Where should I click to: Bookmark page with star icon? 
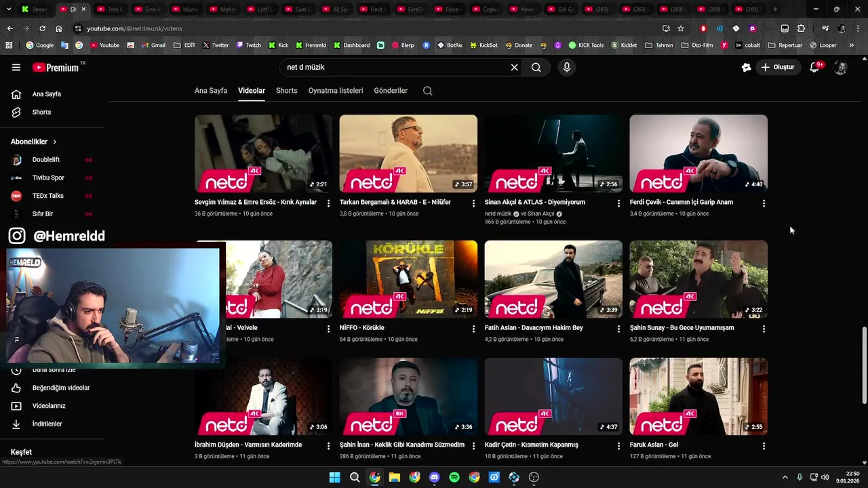coord(681,28)
